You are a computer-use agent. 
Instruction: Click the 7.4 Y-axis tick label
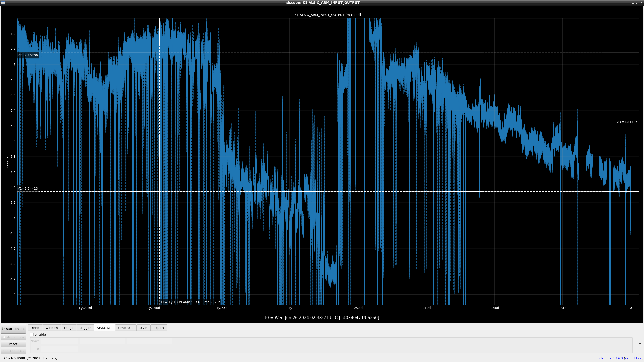(13, 34)
